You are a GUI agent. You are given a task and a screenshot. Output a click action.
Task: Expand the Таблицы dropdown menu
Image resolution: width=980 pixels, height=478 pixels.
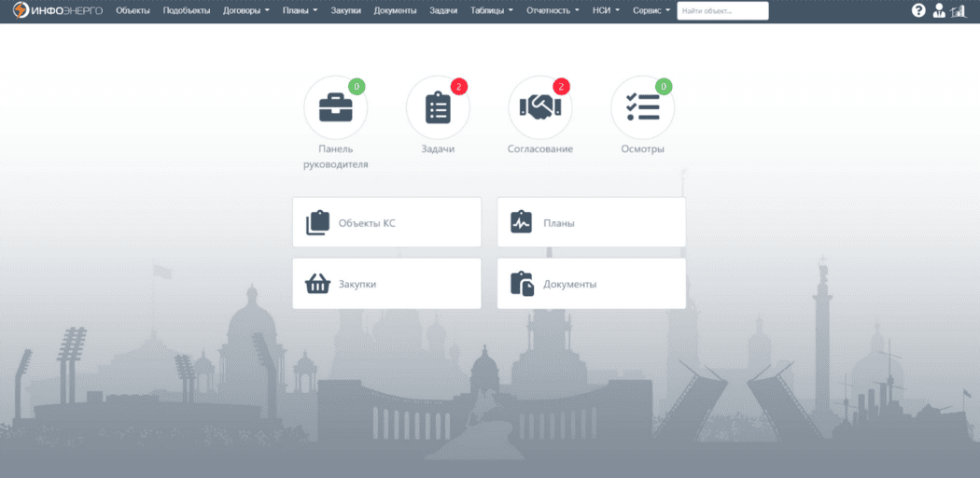[492, 11]
